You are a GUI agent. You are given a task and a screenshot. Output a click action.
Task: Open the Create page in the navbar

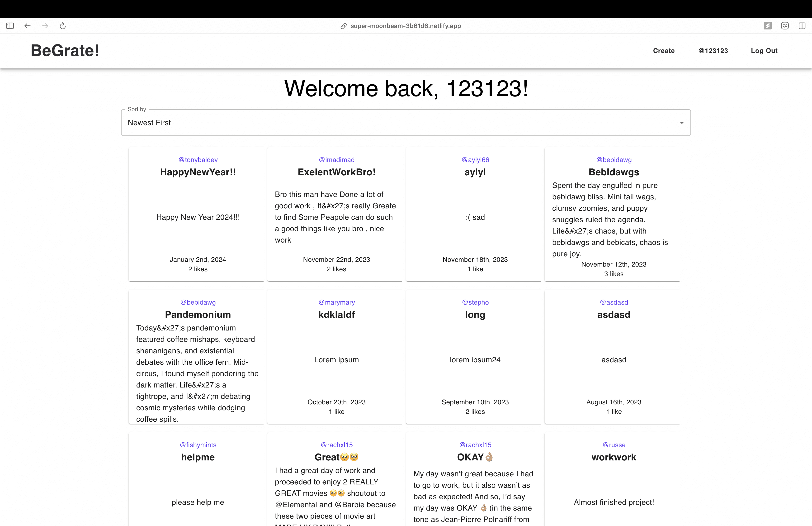pyautogui.click(x=664, y=51)
